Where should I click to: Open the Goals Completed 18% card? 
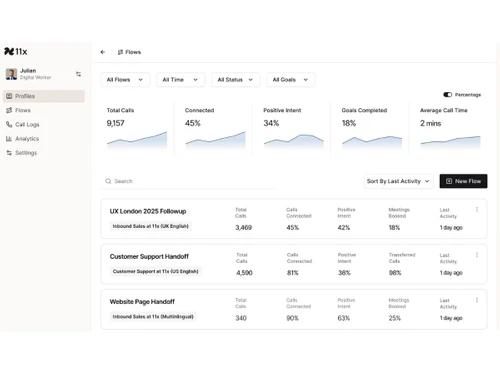372,129
